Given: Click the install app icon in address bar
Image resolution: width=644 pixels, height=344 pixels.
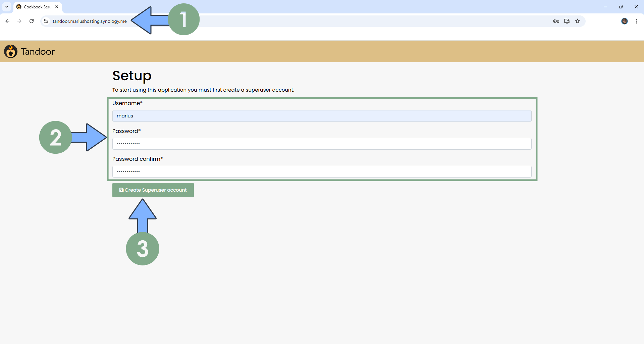Looking at the screenshot, I should coord(567,21).
